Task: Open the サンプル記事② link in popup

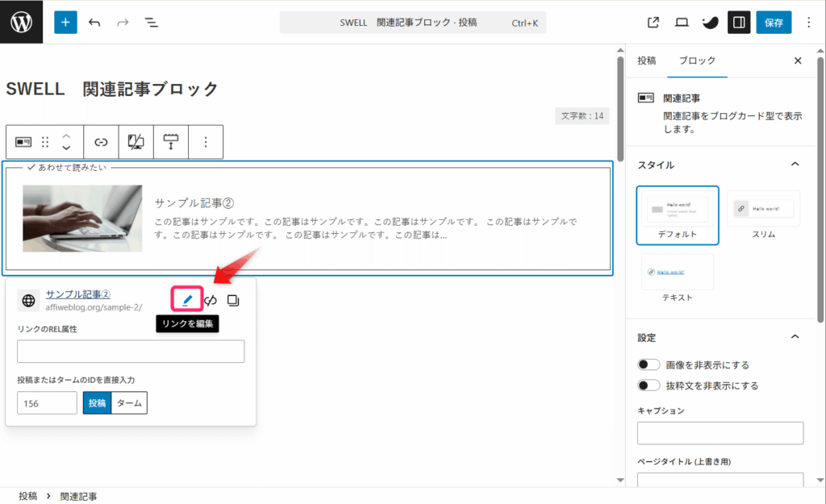Action: coord(78,294)
